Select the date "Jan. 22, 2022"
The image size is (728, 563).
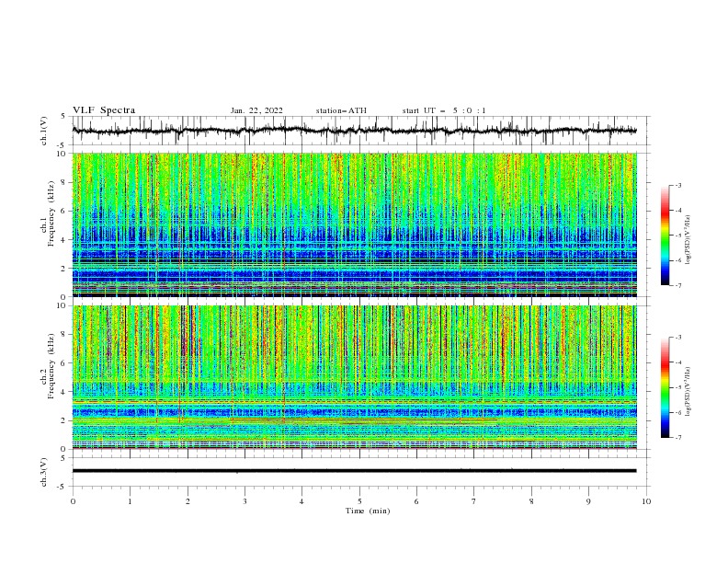point(256,110)
